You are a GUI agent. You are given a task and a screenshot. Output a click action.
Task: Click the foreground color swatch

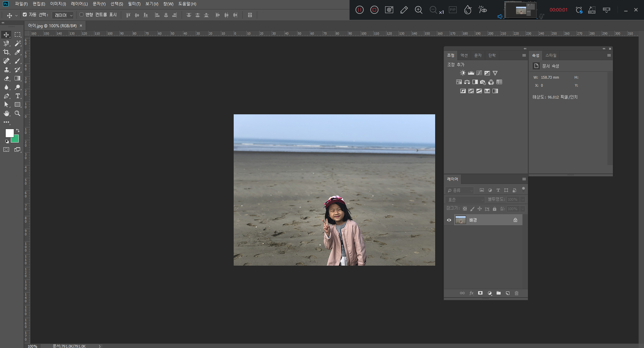[9, 133]
